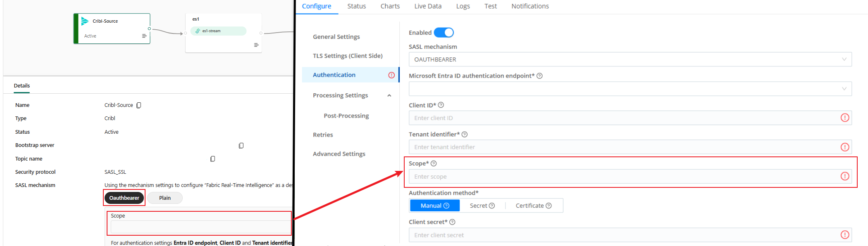Image resolution: width=868 pixels, height=246 pixels.
Task: Show help icon on Manual option
Action: 446,206
